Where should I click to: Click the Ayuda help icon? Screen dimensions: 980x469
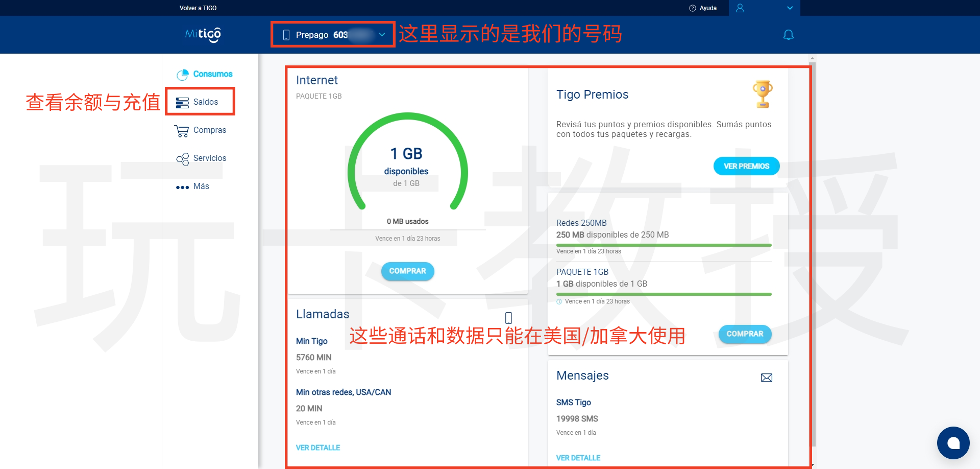693,8
